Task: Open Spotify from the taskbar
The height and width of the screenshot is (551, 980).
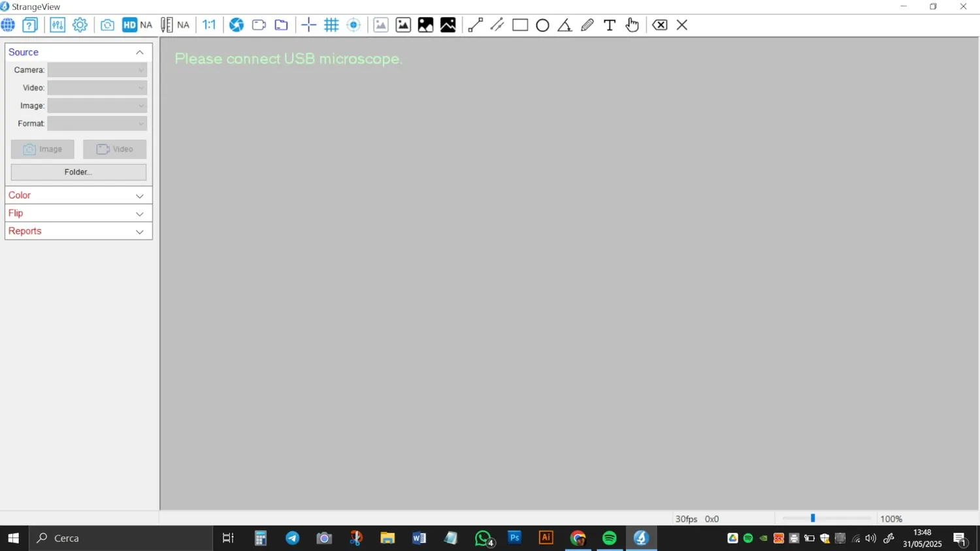Action: point(610,538)
